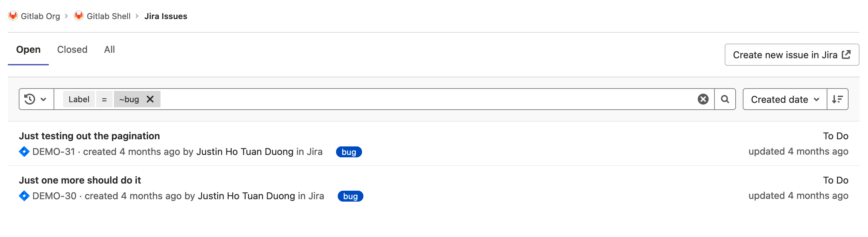Toggle the sort direction icon
The image size is (868, 237).
pyautogui.click(x=838, y=99)
